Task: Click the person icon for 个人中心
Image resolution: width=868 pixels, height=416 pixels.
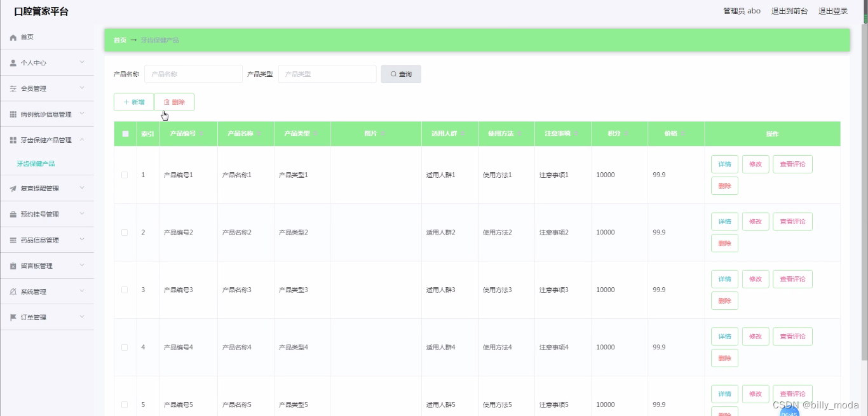Action: 13,63
